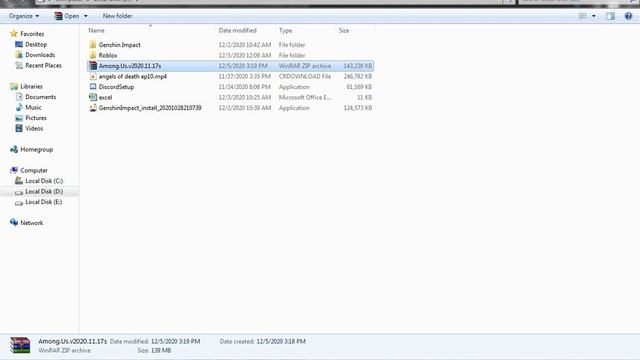
Task: Click the 12/5/2020 3:19 PM date cell in file list
Action: (243, 66)
